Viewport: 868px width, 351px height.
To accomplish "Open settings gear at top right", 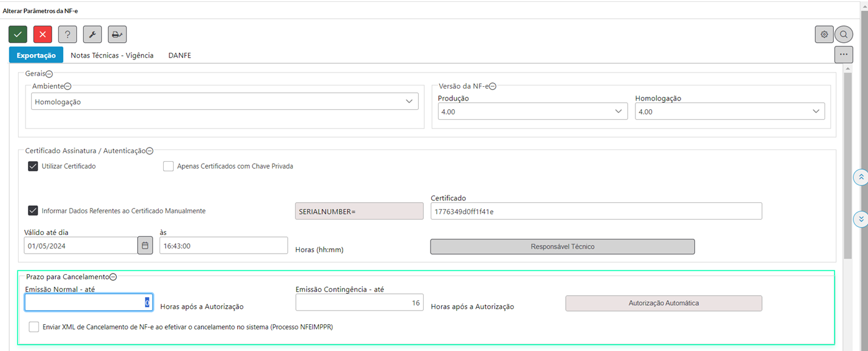I will coord(824,34).
